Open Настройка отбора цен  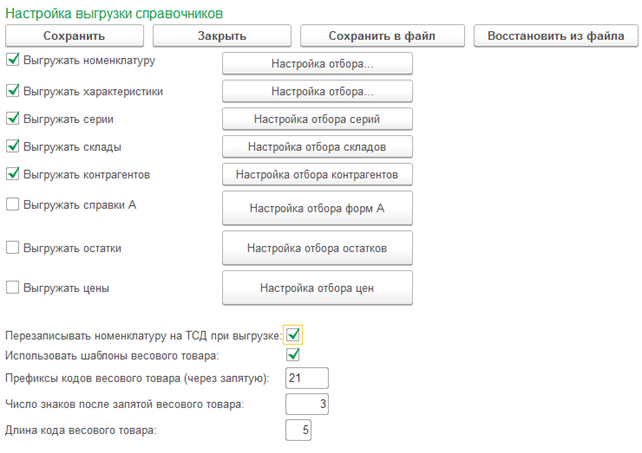tap(317, 288)
